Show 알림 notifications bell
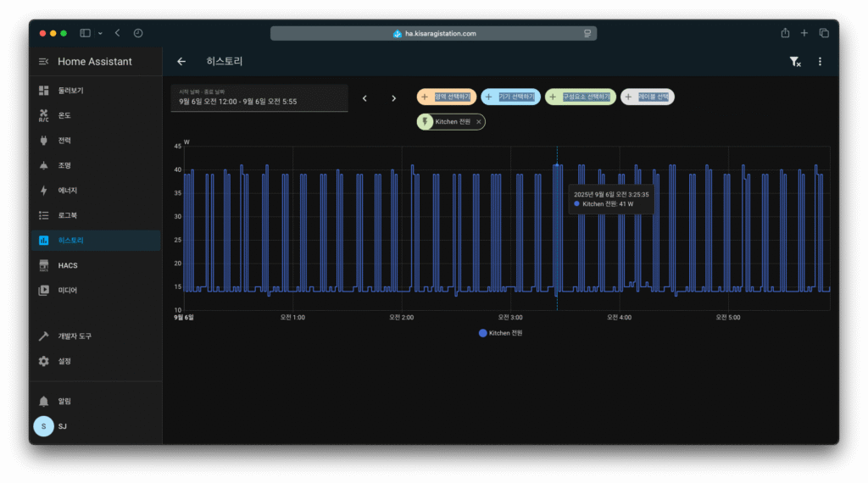Image resolution: width=868 pixels, height=483 pixels. [x=64, y=401]
